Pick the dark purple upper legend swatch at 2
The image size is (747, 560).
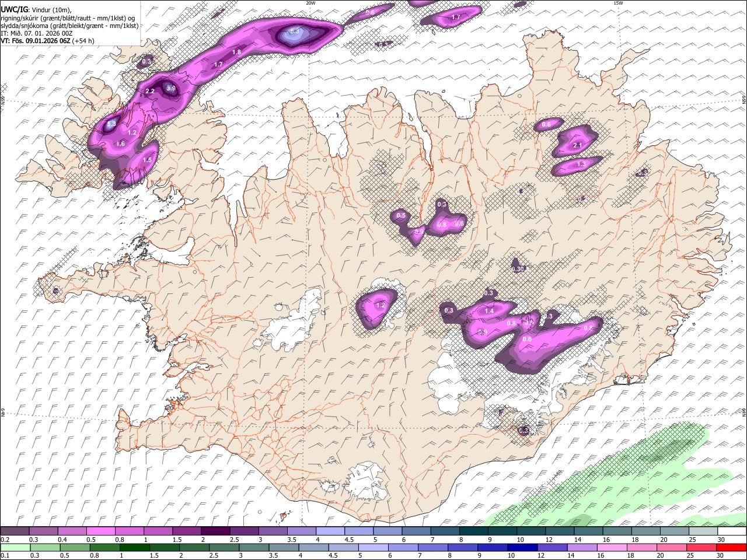(x=215, y=531)
